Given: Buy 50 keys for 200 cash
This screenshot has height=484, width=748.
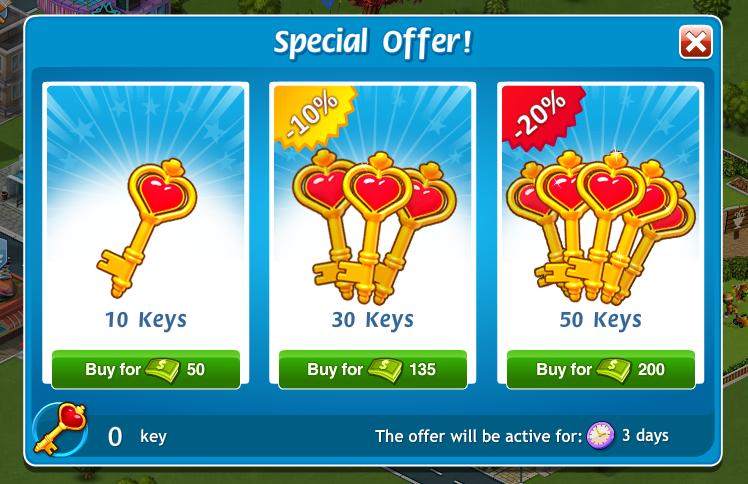Looking at the screenshot, I should pyautogui.click(x=601, y=370).
